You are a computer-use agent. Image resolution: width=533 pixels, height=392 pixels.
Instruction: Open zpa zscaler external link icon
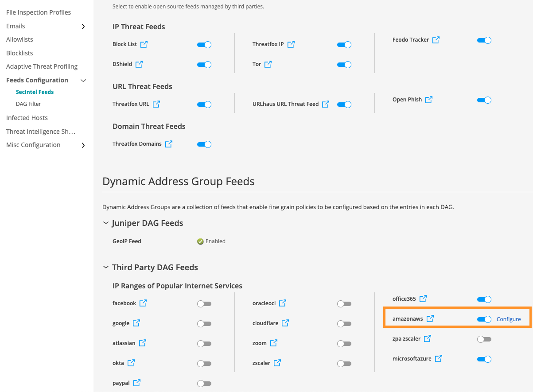coord(428,339)
